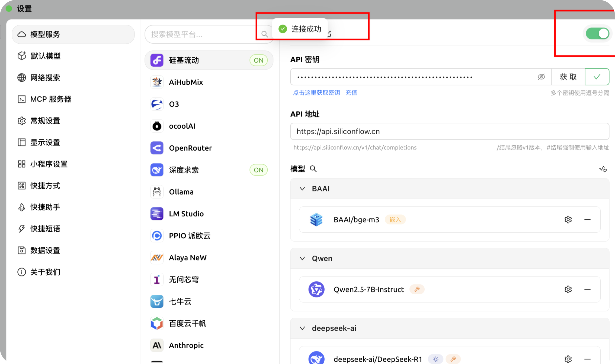Click search icon next to 模型 heading

(313, 169)
